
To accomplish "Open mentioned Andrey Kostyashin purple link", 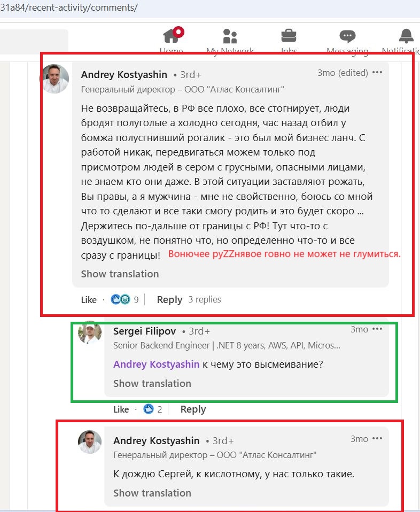I will point(156,364).
